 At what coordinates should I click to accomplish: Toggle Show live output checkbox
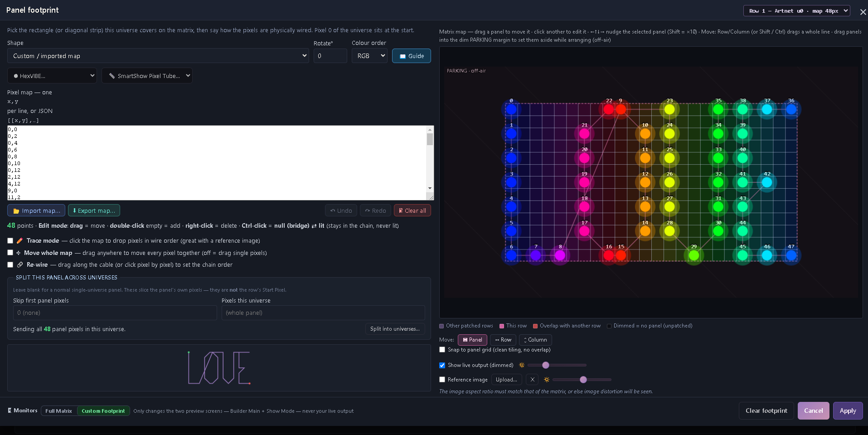pos(442,365)
